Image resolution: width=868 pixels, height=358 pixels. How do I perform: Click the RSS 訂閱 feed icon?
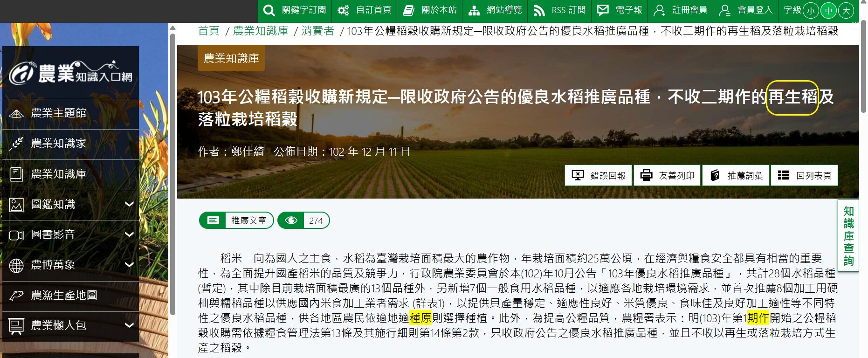point(539,10)
